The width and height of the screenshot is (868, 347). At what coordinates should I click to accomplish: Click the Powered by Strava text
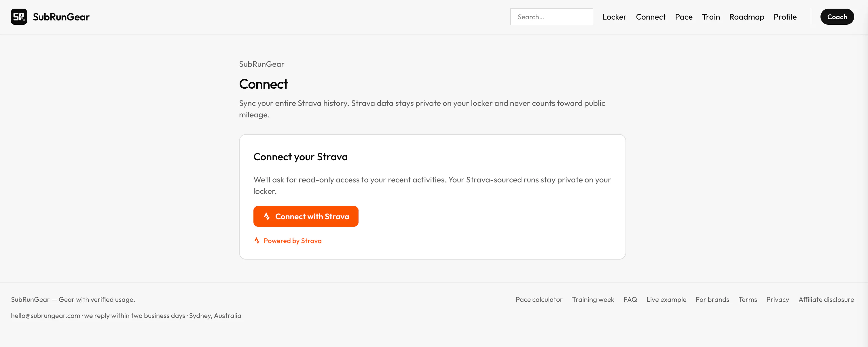coord(293,241)
